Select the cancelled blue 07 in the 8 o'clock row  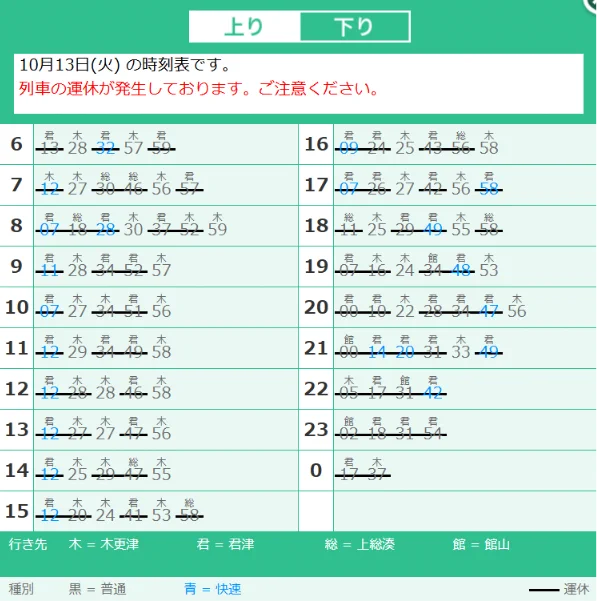[x=49, y=230]
